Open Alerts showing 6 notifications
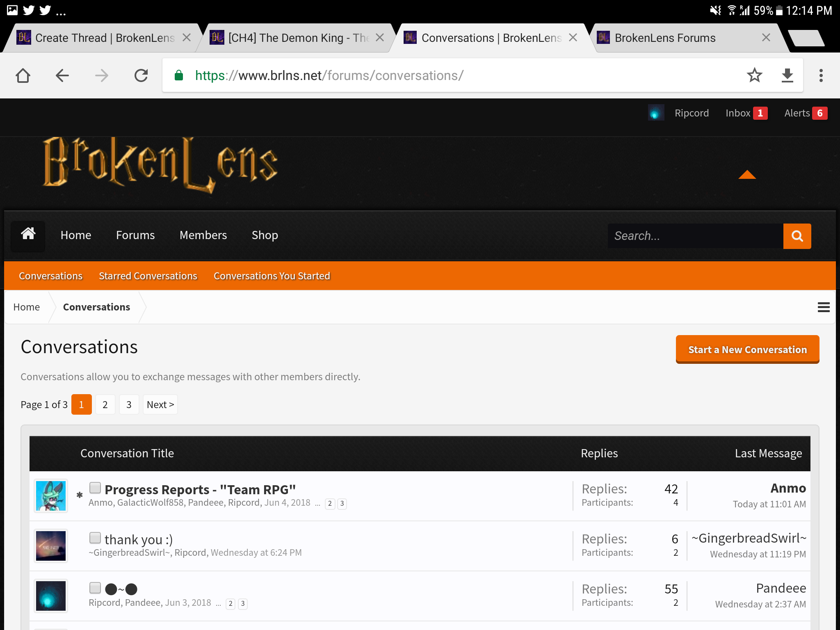Viewport: 840px width, 630px height. coord(806,113)
